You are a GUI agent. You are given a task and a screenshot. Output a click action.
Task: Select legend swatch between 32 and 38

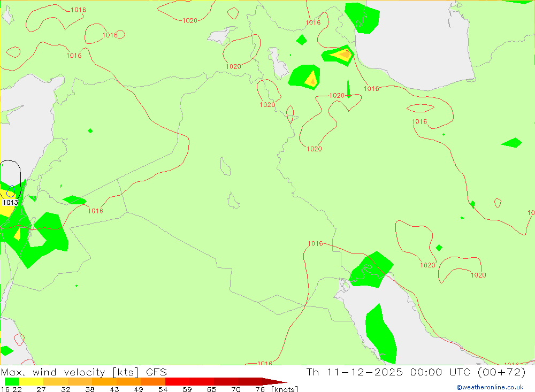click(x=80, y=381)
